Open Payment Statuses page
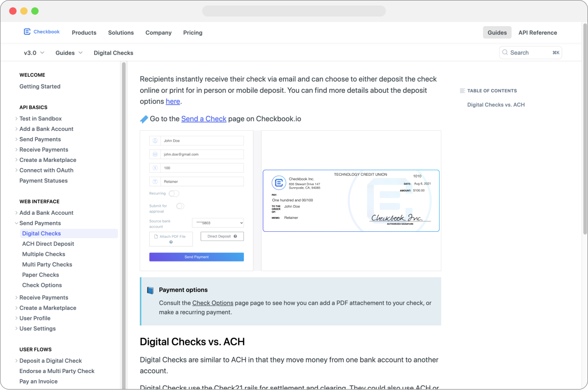This screenshot has height=390, width=588. point(44,181)
